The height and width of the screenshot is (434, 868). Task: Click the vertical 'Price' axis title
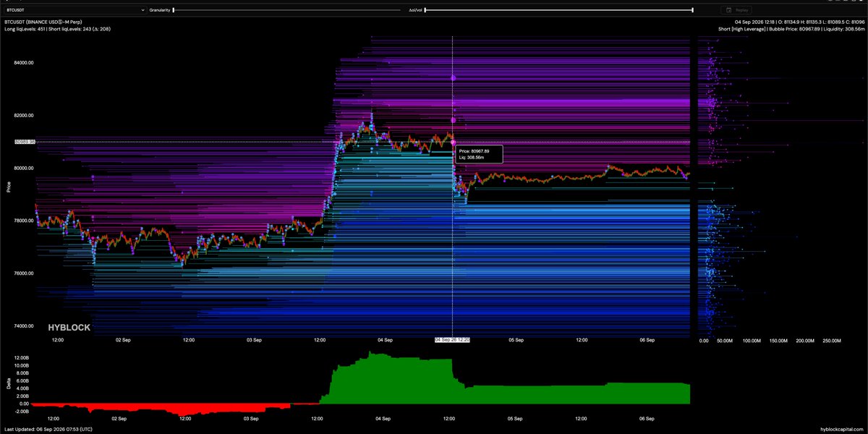point(9,187)
